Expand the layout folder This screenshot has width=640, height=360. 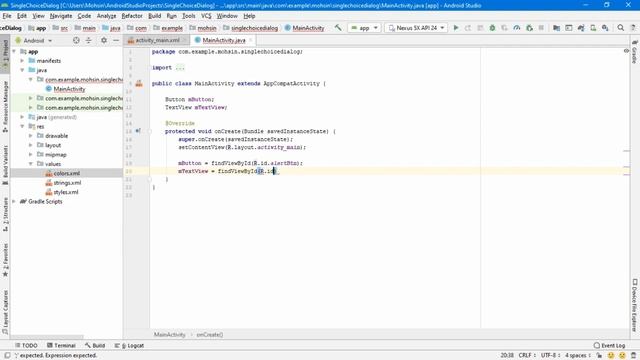click(31, 145)
